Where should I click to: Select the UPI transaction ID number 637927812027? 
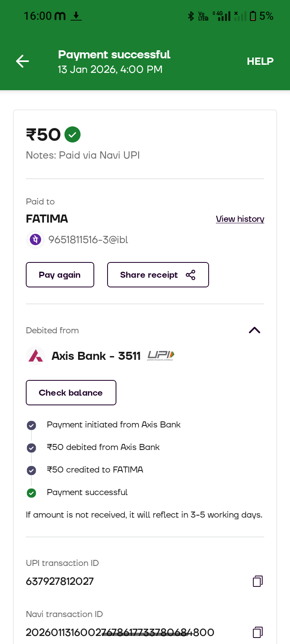60,581
